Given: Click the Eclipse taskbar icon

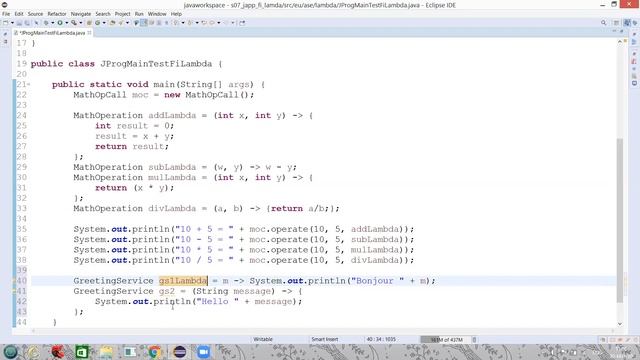Looking at the screenshot, I should 179,352.
